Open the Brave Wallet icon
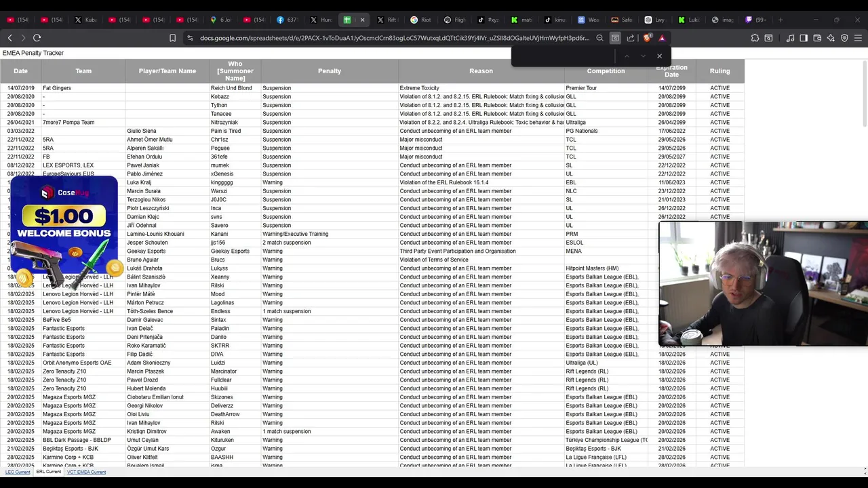 pos(817,38)
